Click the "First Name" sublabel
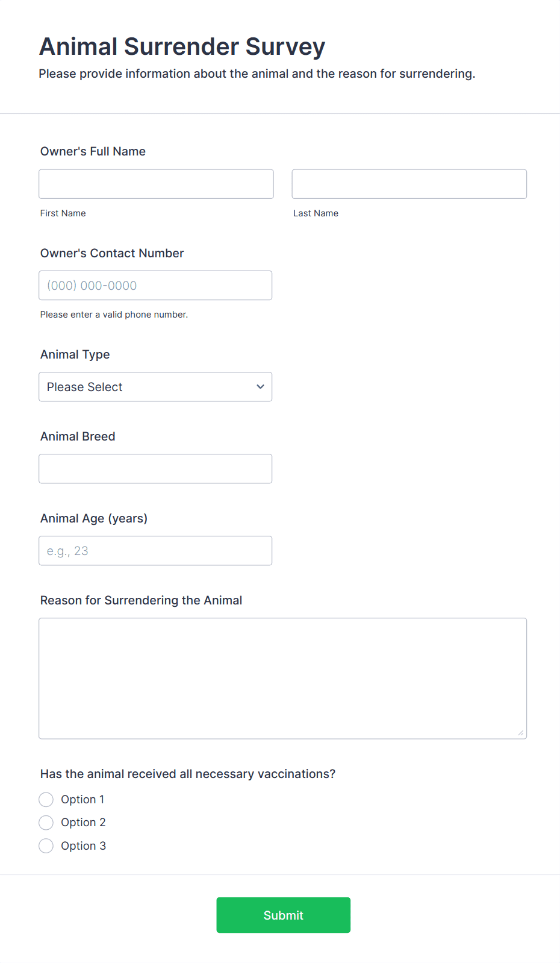Viewport: 560px width, 963px height. [x=63, y=213]
